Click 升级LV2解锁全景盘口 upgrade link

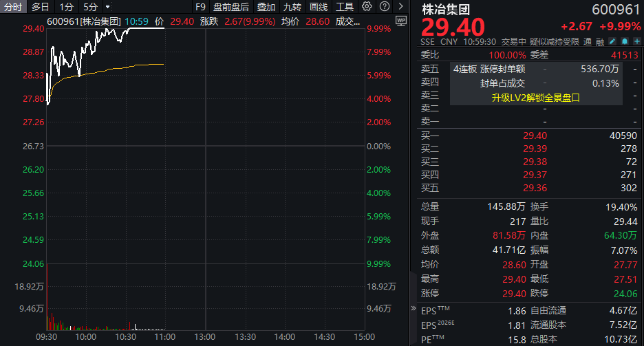coord(535,98)
